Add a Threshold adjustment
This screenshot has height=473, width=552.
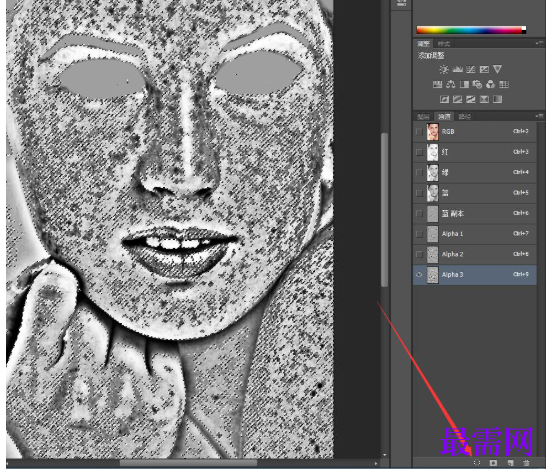coord(471,100)
